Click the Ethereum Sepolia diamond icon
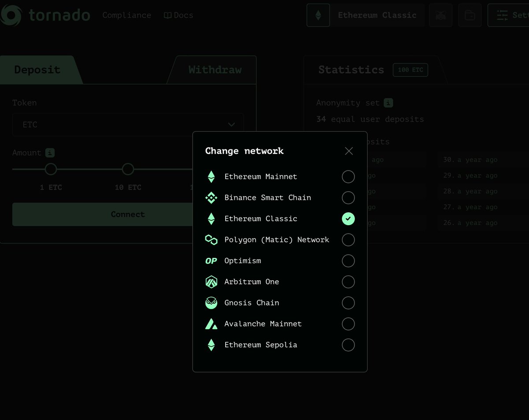529x420 pixels. click(x=211, y=345)
